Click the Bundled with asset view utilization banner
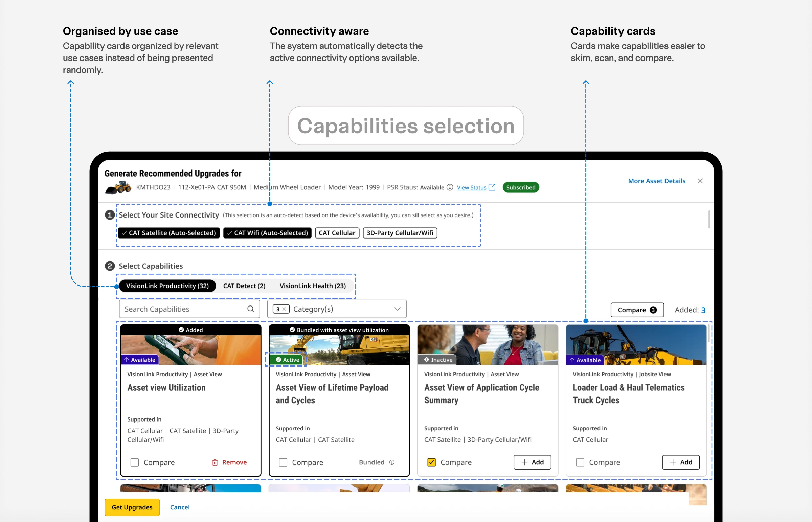Screen dimensions: 812x522 339,330
